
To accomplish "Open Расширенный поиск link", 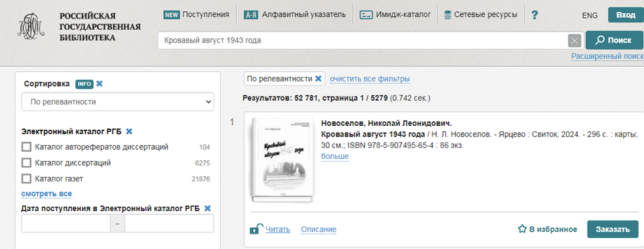I will pos(608,56).
